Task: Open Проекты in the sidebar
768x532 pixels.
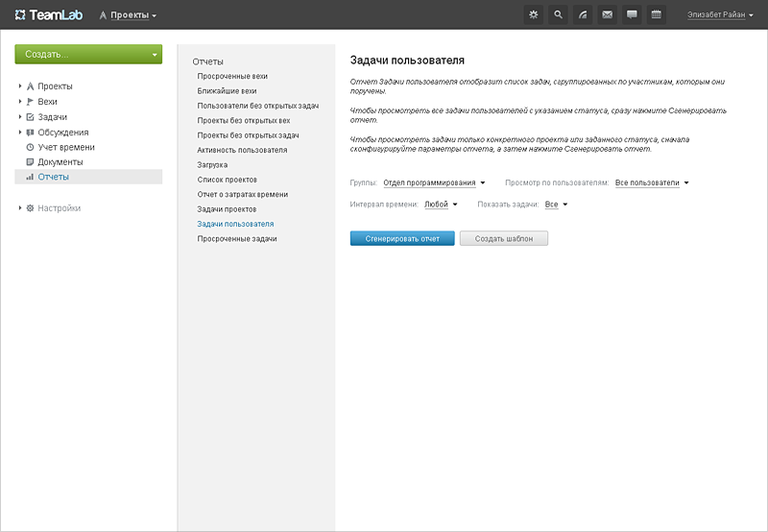Action: point(55,86)
